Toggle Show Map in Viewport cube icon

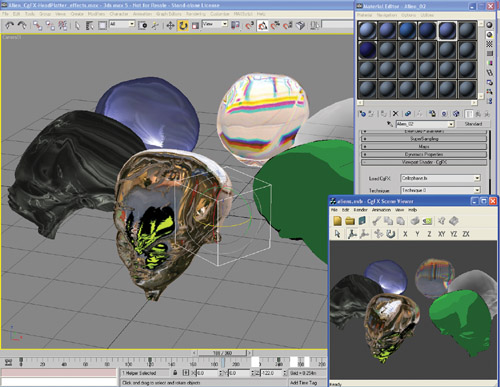[456, 114]
